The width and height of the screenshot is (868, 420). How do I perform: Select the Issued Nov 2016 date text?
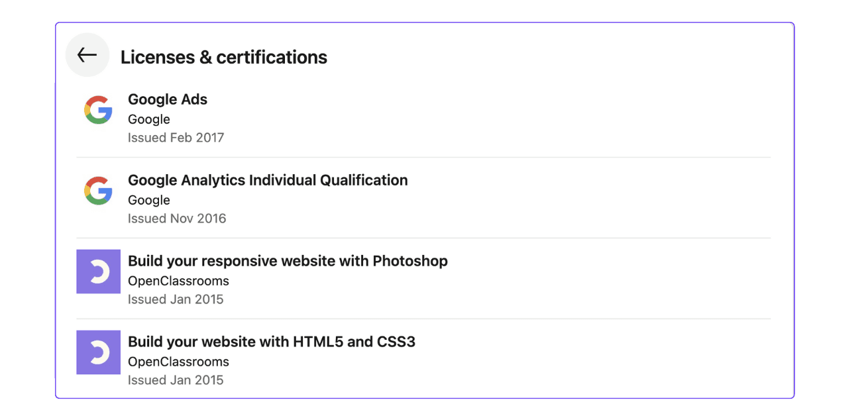click(177, 219)
